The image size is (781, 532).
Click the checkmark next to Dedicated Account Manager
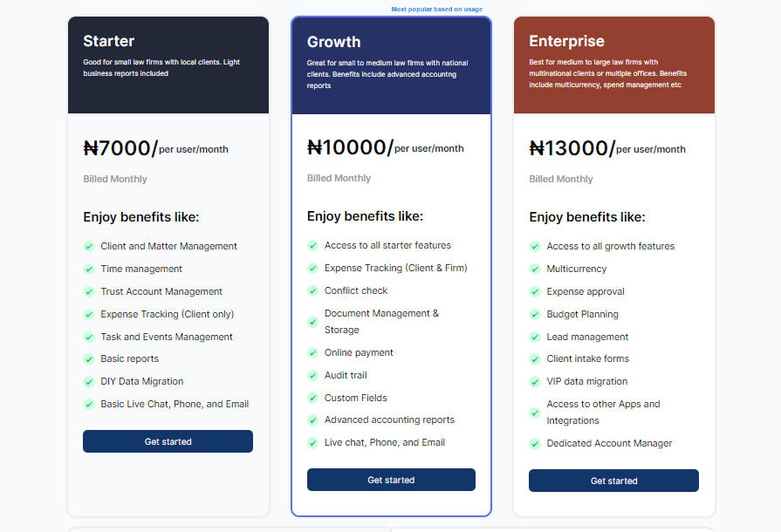pyautogui.click(x=535, y=443)
